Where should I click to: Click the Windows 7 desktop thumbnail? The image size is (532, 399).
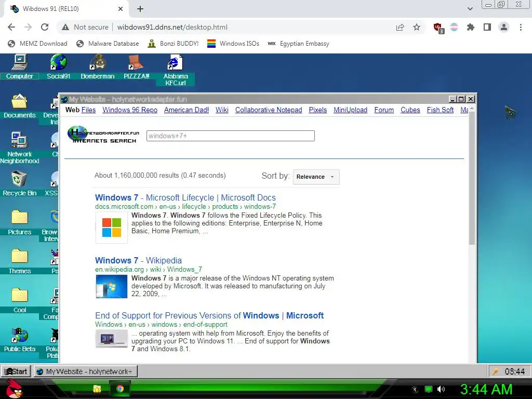(x=112, y=286)
